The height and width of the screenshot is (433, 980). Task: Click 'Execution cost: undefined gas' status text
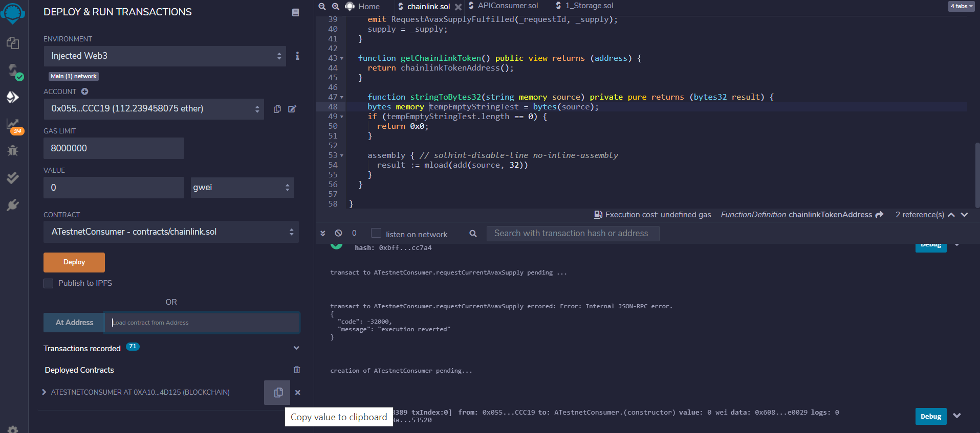[x=658, y=215]
